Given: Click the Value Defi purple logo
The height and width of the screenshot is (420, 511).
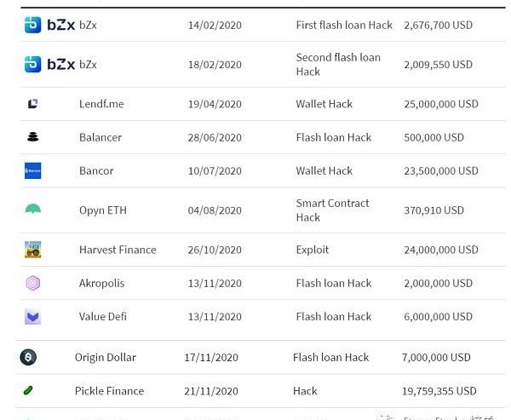Looking at the screenshot, I should pos(33,317).
